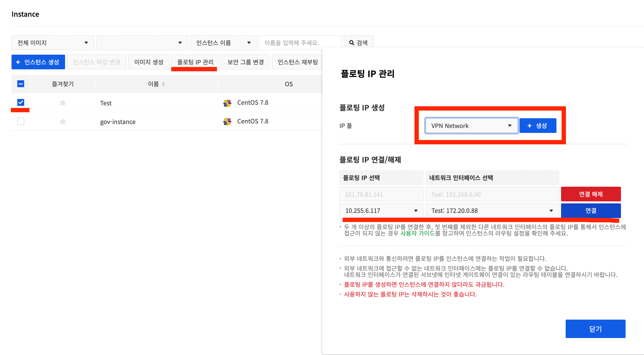Uncheck the Test instance checkbox
The image size is (644, 355).
(x=21, y=102)
